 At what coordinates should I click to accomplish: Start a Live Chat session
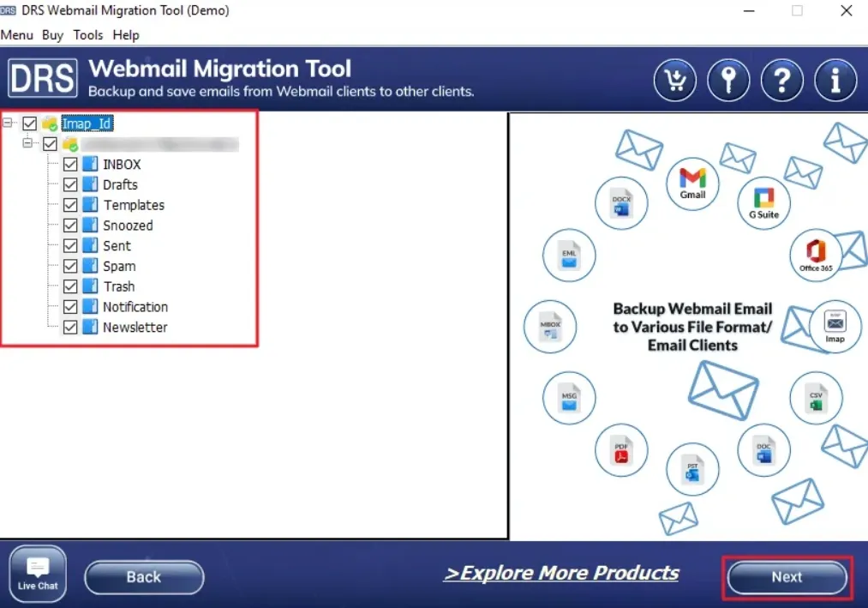(38, 573)
